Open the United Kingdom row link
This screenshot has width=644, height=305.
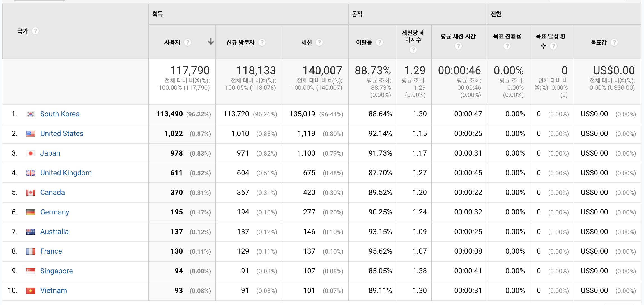[66, 173]
